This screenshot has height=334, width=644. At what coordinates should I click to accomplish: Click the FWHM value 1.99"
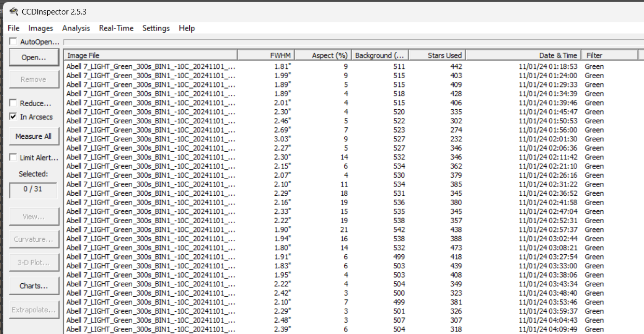283,76
